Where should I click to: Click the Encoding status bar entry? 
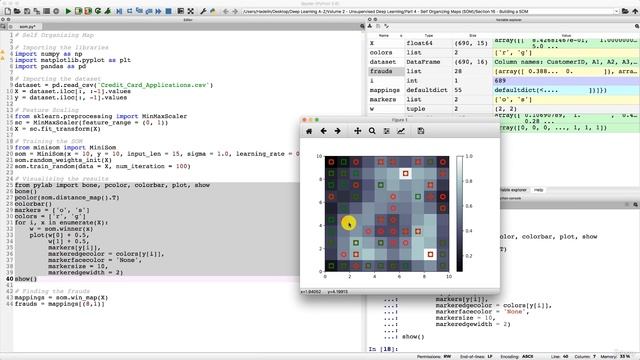click(517, 357)
